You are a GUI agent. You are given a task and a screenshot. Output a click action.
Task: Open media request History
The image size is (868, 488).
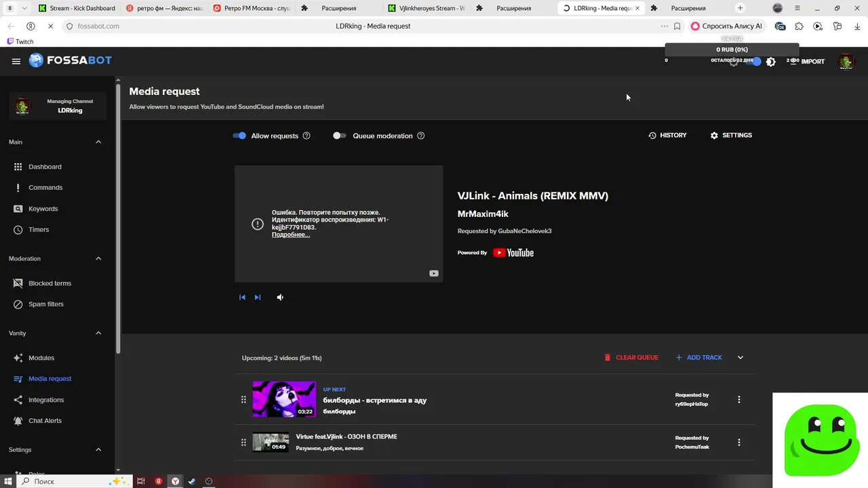coord(667,136)
